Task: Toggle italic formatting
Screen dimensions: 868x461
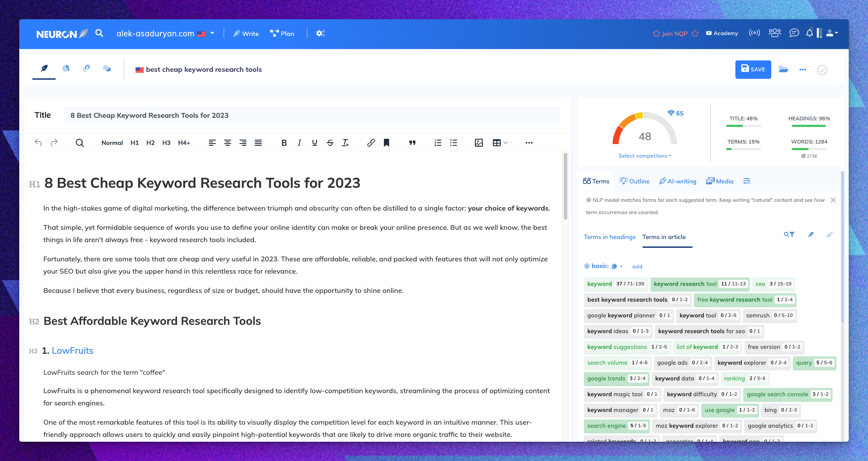Action: pyautogui.click(x=299, y=143)
